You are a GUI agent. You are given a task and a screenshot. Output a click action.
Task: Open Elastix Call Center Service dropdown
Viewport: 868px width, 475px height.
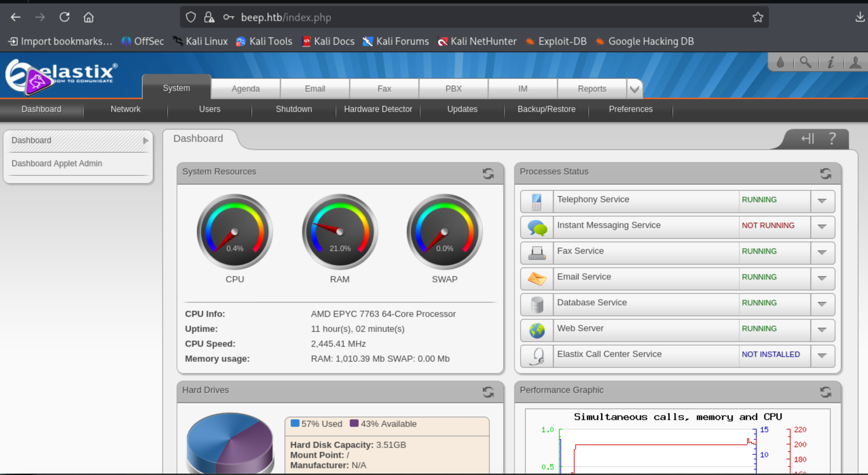822,356
